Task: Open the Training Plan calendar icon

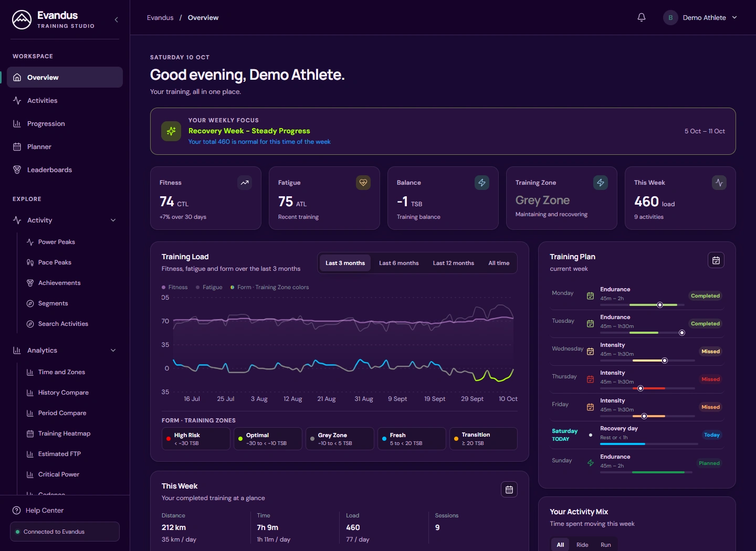Action: [x=716, y=260]
